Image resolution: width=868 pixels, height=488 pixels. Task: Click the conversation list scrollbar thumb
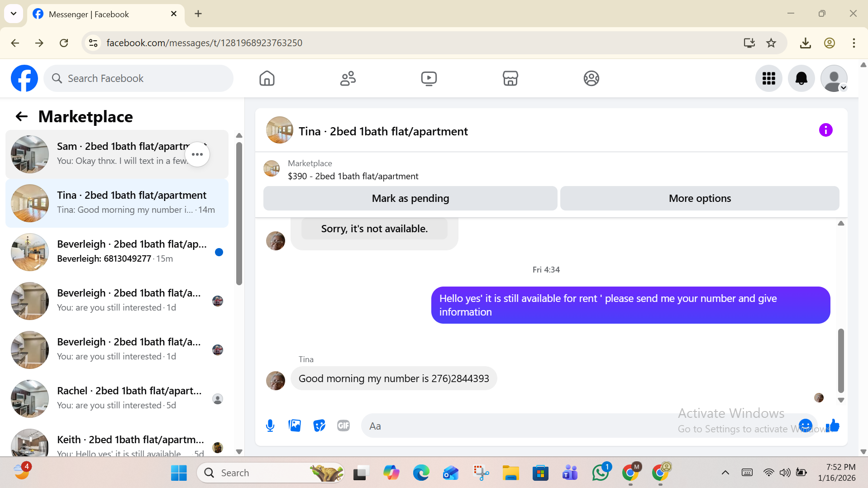click(x=239, y=214)
